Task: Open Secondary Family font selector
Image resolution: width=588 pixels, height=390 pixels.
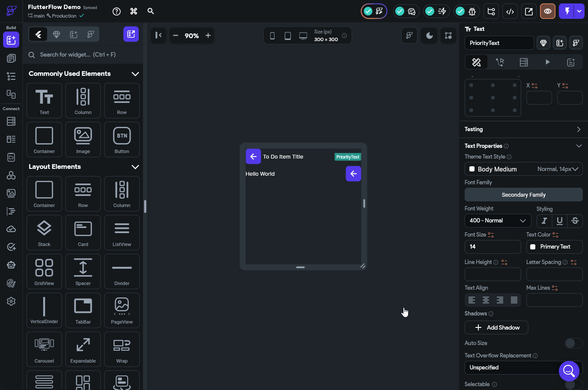Action: pos(524,195)
